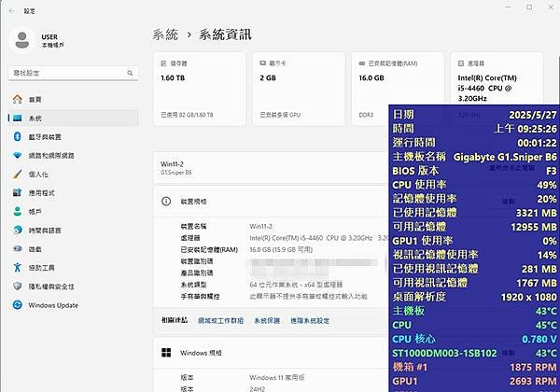Click the ST1000DM003-1SB102 43°C disk row
Screen dimensions: 560x392
(x=474, y=353)
